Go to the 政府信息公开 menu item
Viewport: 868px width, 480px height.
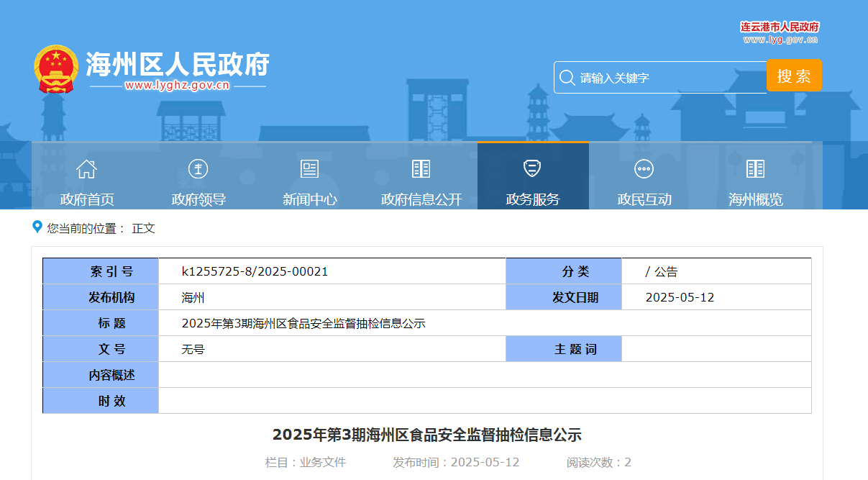click(421, 199)
